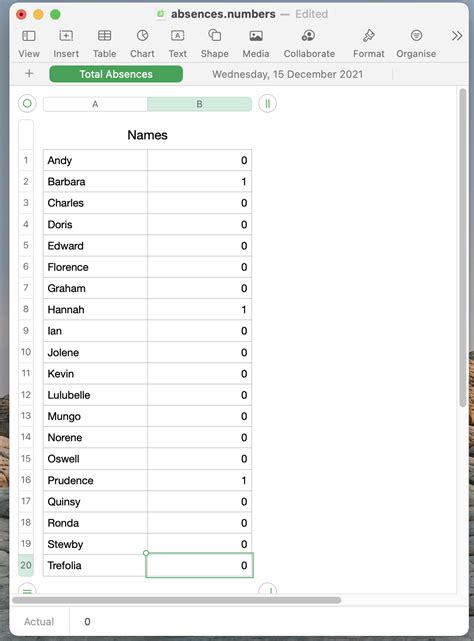Select Barbara's absence value cell
474x641 pixels.
pyautogui.click(x=199, y=182)
